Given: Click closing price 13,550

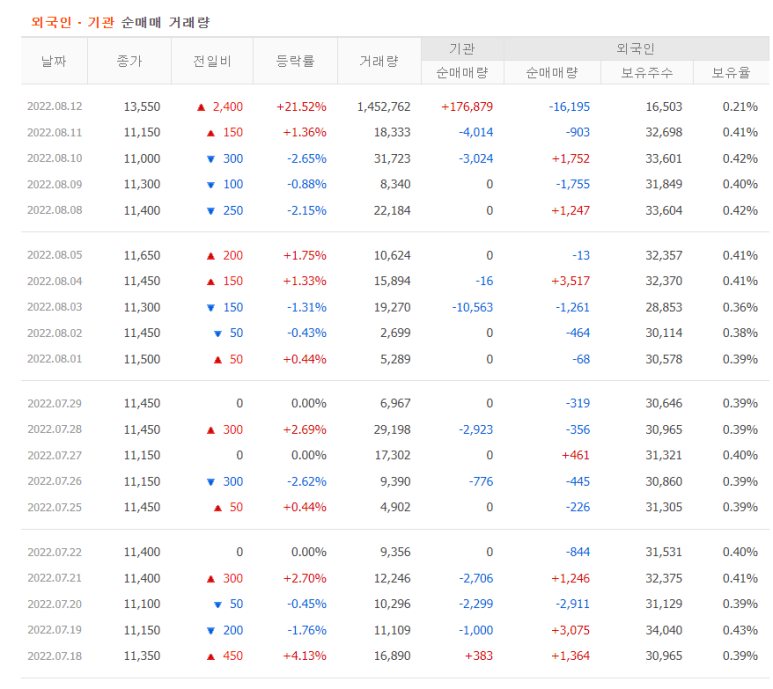Looking at the screenshot, I should point(142,106).
